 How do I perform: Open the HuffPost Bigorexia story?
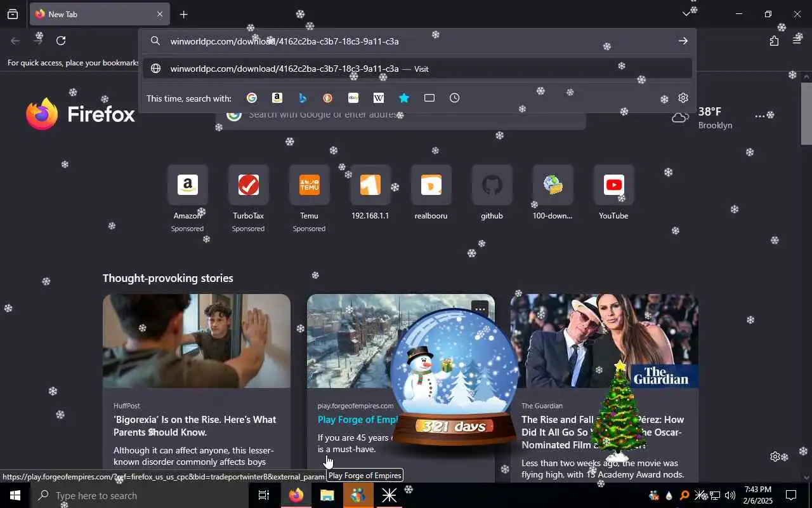pos(195,425)
